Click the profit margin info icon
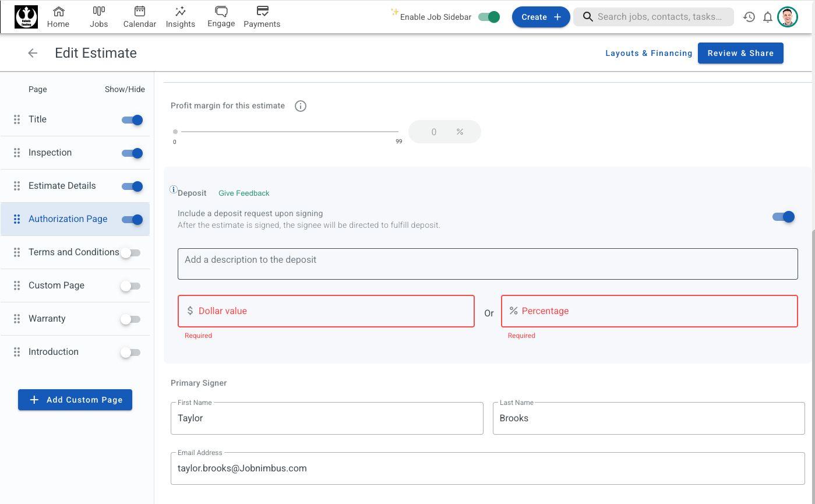 (x=301, y=106)
